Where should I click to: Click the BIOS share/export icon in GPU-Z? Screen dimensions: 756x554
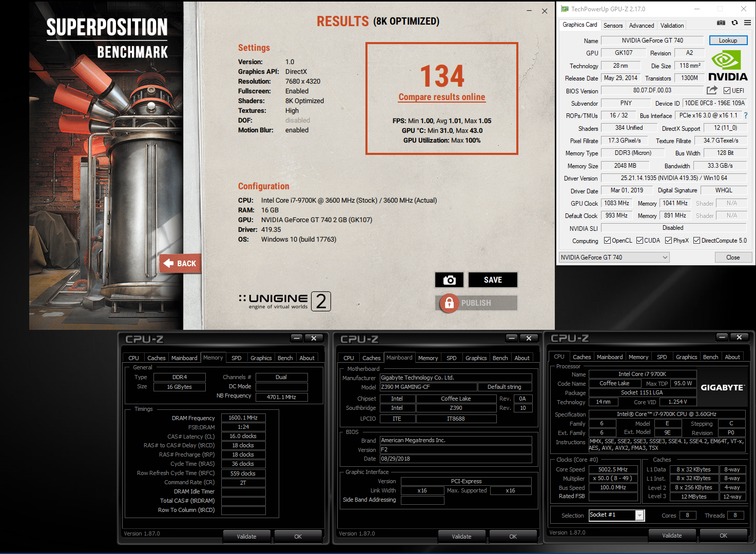pos(712,90)
